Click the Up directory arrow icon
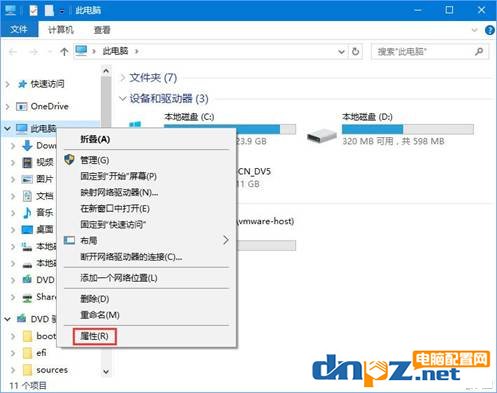This screenshot has height=393, width=497. point(64,52)
